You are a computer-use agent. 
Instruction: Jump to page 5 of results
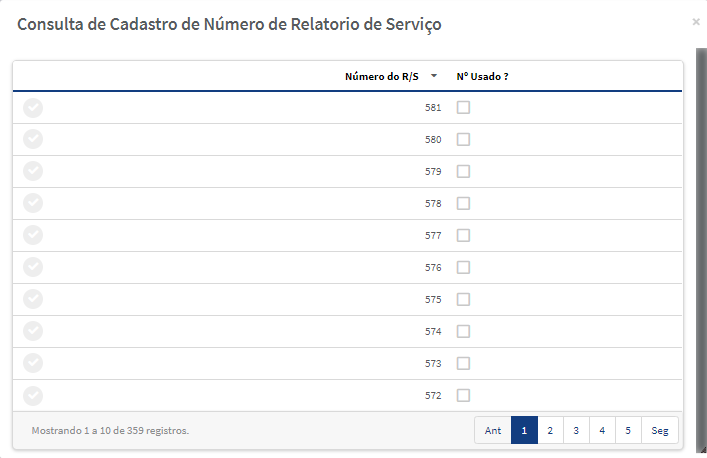[x=628, y=431]
